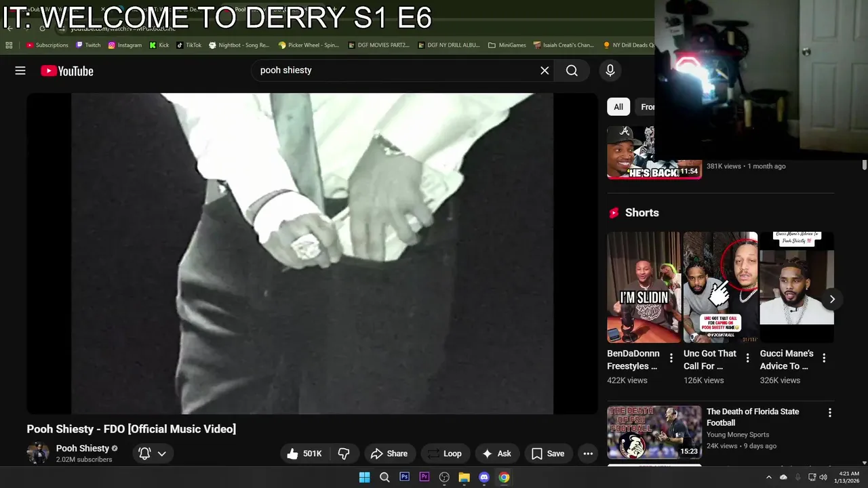Open the Kick bookmark

coord(159,45)
